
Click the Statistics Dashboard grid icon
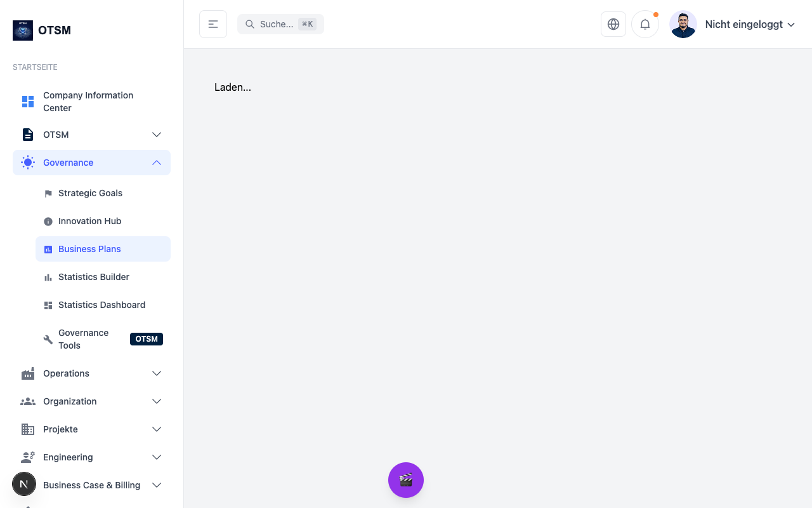tap(48, 305)
